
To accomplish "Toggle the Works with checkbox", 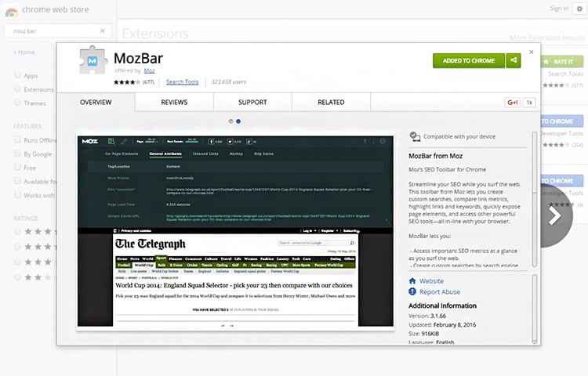I will point(17,195).
